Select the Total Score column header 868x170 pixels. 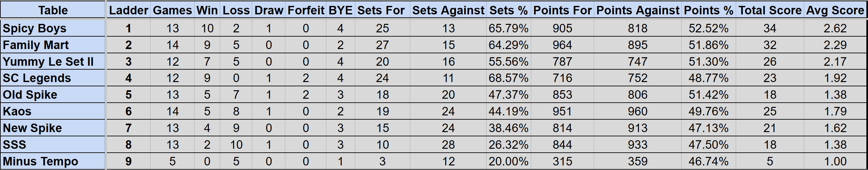(770, 10)
